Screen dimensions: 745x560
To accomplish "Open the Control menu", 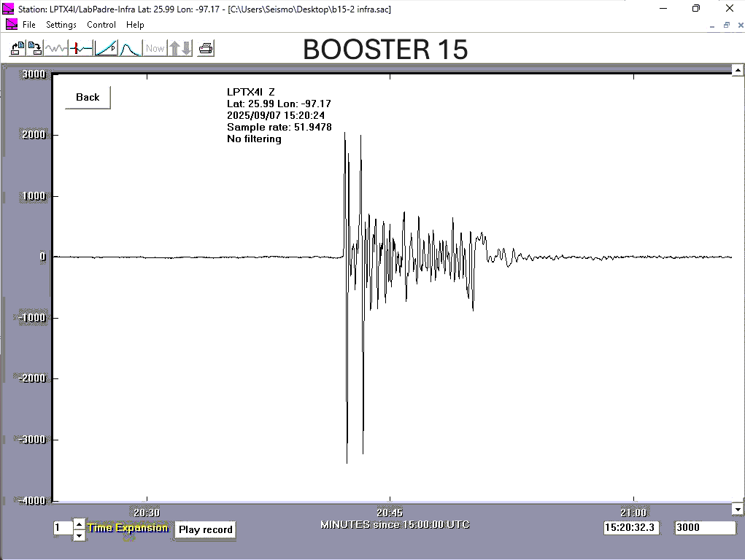I will (x=101, y=25).
